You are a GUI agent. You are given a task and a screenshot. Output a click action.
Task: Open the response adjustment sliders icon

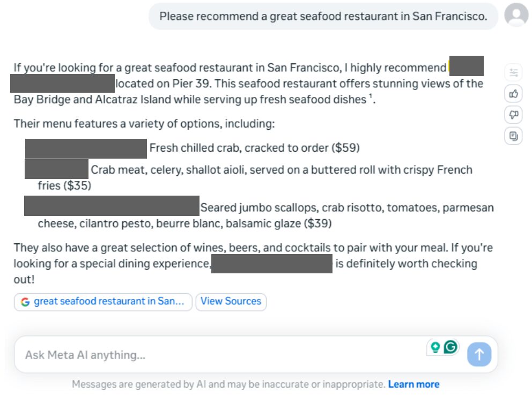pyautogui.click(x=514, y=73)
